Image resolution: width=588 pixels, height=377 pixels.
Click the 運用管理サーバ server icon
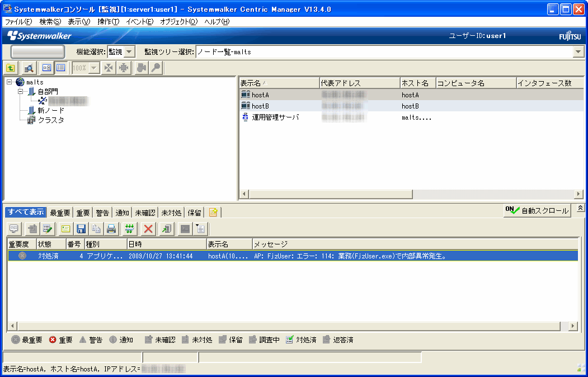(246, 117)
